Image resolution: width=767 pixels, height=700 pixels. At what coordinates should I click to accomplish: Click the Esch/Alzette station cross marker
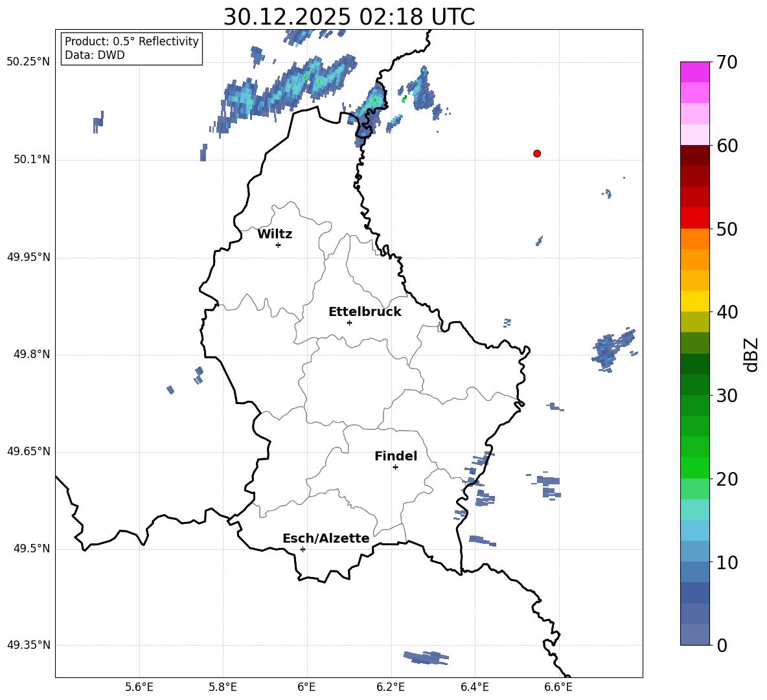point(303,549)
